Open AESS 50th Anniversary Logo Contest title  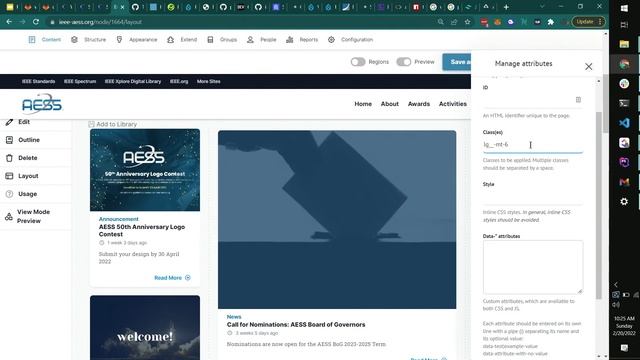click(142, 231)
